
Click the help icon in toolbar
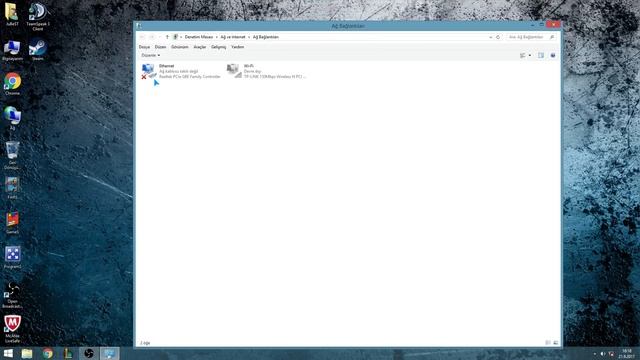553,55
